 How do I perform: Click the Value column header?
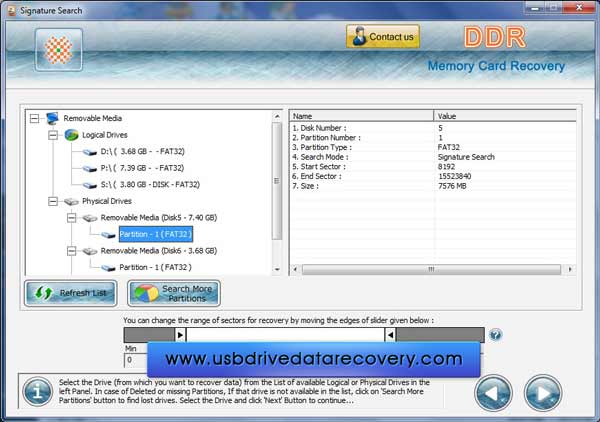[x=505, y=116]
